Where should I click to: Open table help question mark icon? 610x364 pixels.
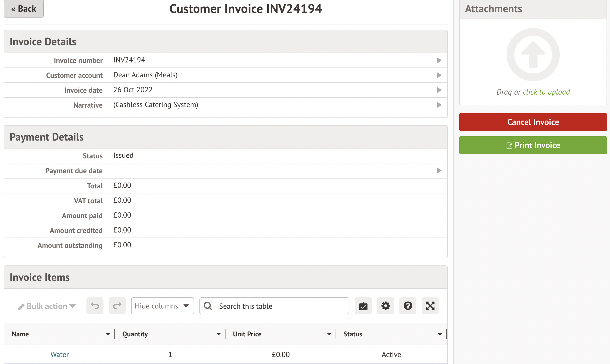pos(408,306)
